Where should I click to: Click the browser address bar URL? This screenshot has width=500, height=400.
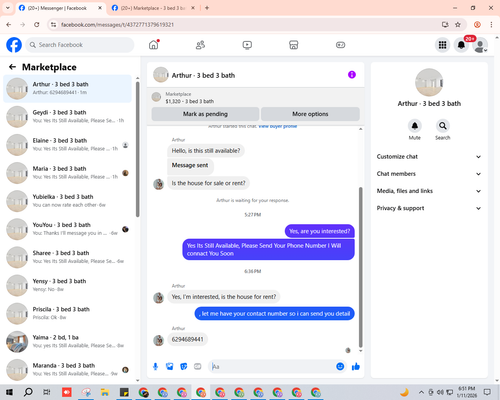point(117,25)
